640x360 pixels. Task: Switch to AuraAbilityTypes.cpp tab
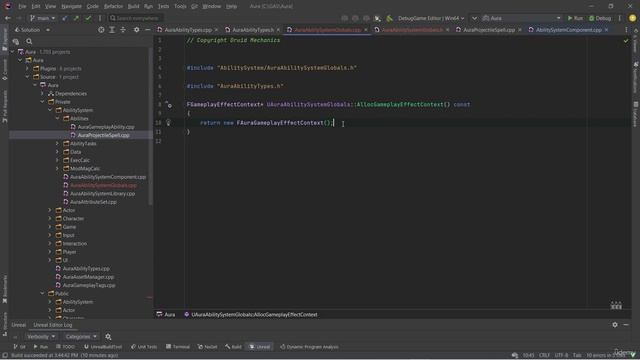click(188, 30)
